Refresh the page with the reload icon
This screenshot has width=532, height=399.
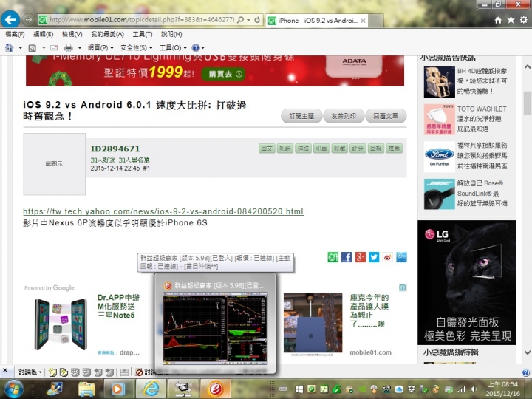(x=257, y=20)
